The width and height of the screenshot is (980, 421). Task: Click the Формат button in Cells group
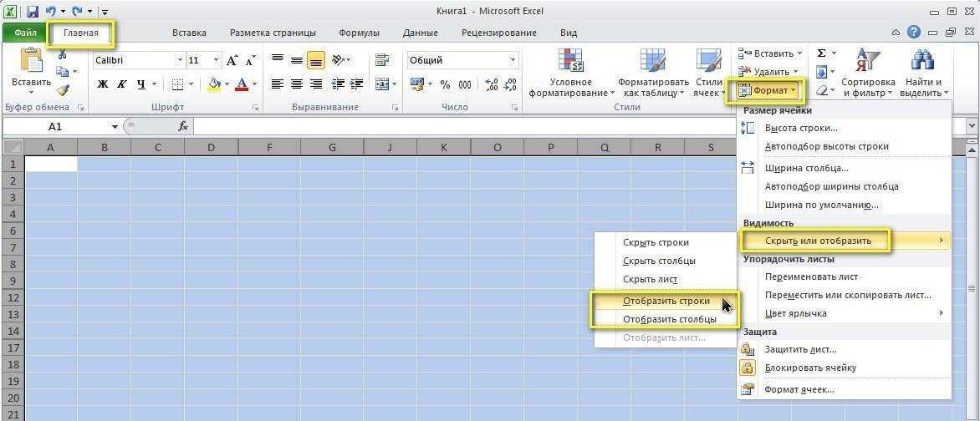coord(768,90)
